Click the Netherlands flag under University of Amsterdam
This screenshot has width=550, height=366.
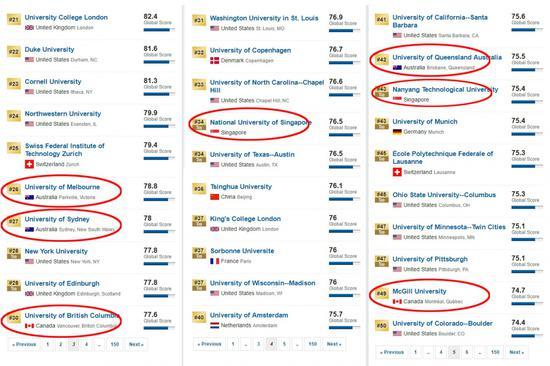[214, 325]
